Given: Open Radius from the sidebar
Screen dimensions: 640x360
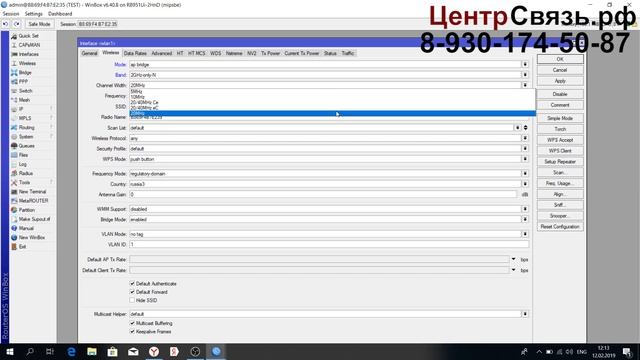Looking at the screenshot, I should click(25, 173).
